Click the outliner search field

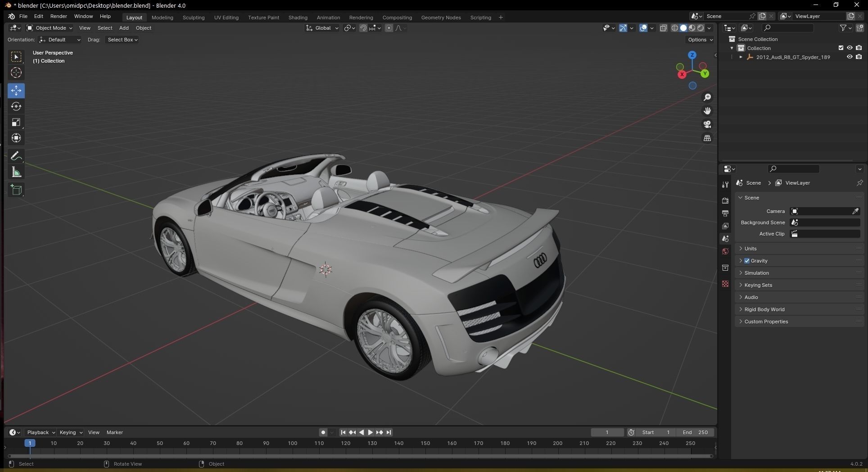click(788, 28)
